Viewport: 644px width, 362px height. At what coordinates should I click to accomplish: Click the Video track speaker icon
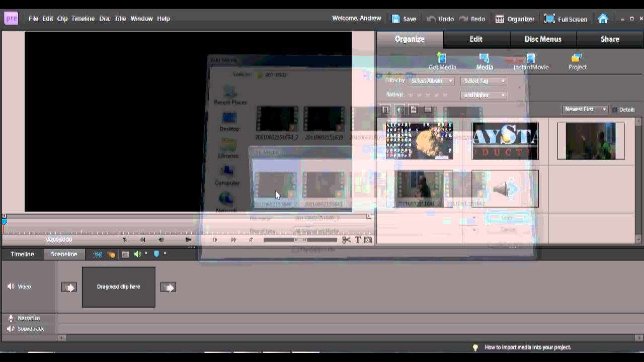click(x=11, y=287)
